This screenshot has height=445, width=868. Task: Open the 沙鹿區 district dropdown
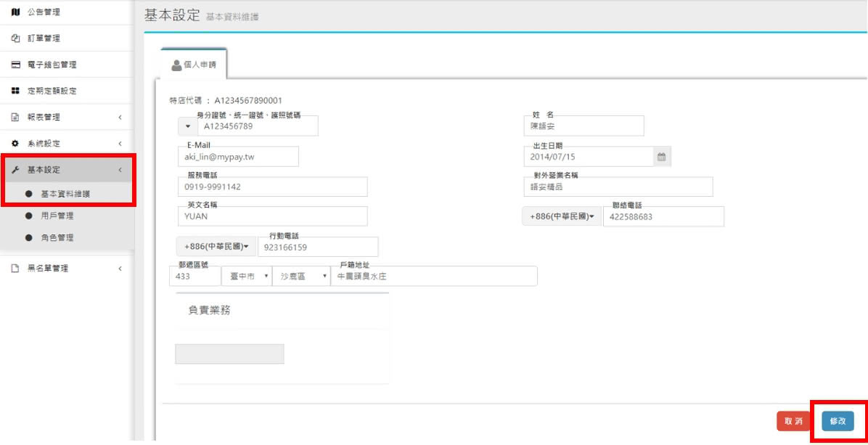tap(300, 277)
